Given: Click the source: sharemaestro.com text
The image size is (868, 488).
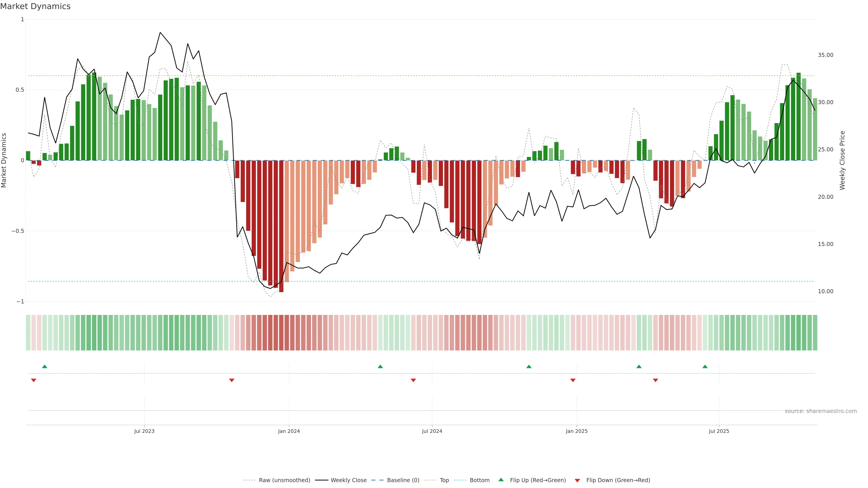Looking at the screenshot, I should pos(821,411).
